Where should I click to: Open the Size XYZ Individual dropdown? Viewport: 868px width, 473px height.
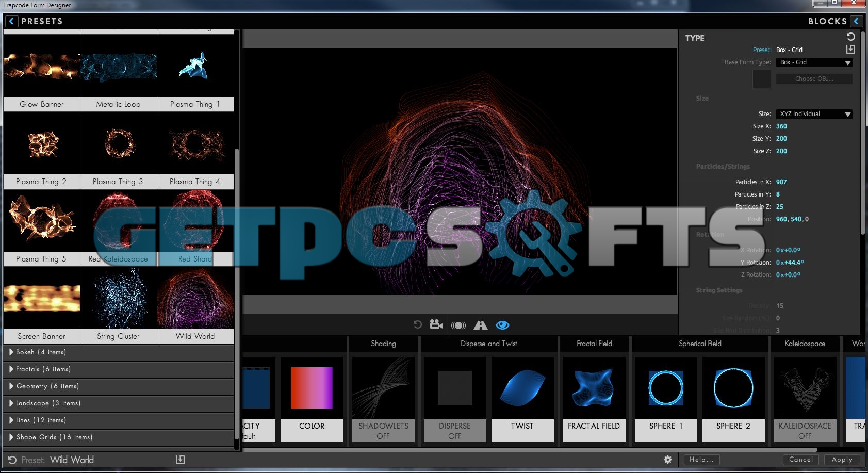coord(814,114)
